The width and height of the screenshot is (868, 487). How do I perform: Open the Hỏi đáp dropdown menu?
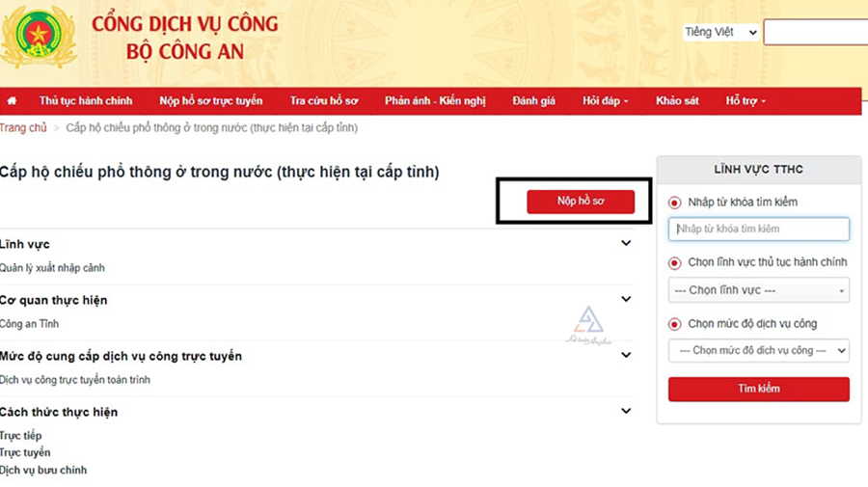point(605,101)
